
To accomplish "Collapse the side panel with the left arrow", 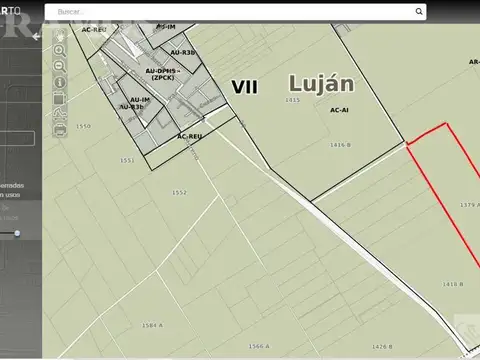I will coord(36,37).
